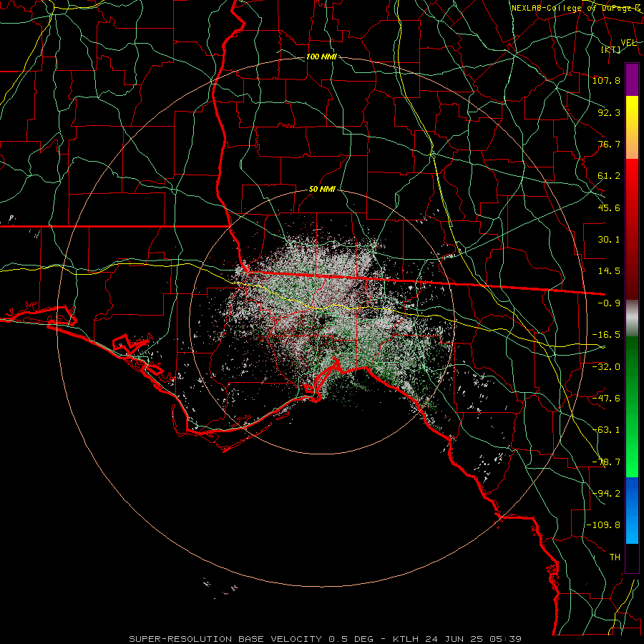Screen dimensions: 644x644
Task: Click the 30.1 velocity scale value
Action: 609,240
